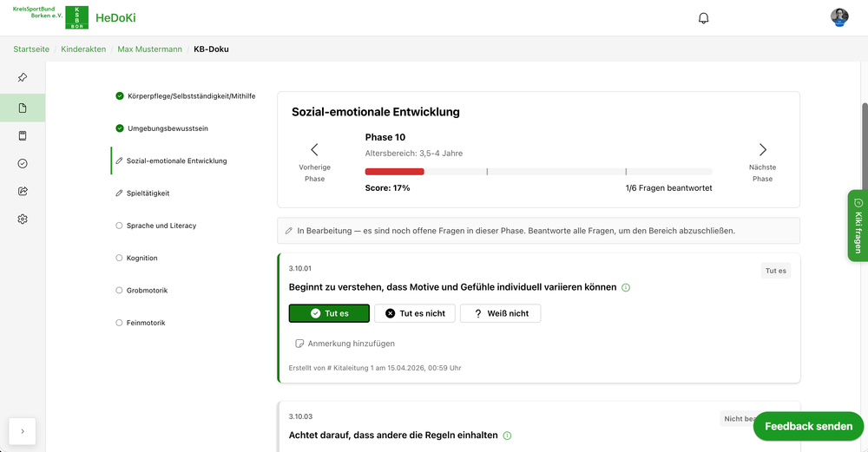Go to Startseite breadcrumb
The image size is (868, 452).
(31, 49)
